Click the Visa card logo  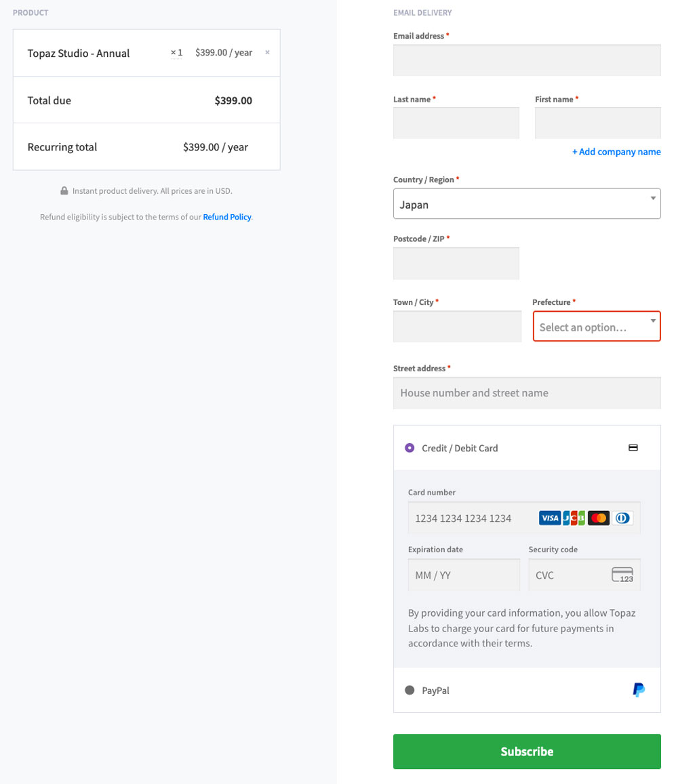(549, 518)
